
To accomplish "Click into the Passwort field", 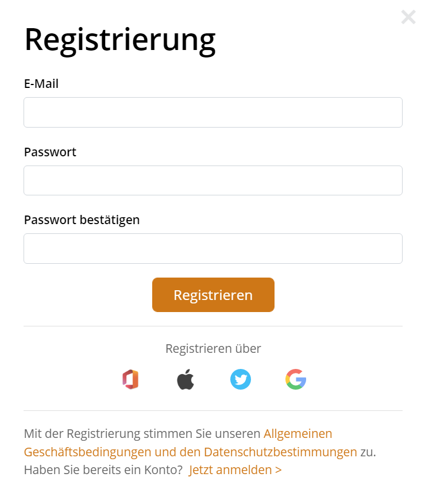I will 213,180.
